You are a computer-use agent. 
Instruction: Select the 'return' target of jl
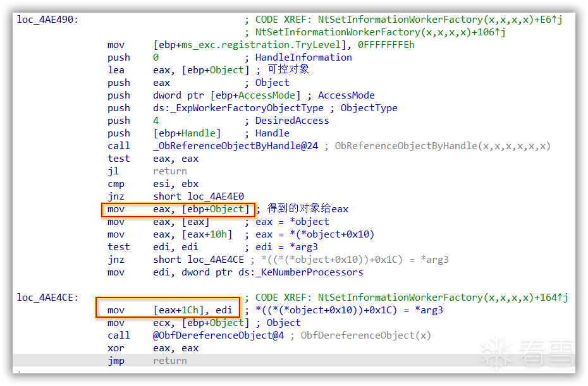coord(170,171)
